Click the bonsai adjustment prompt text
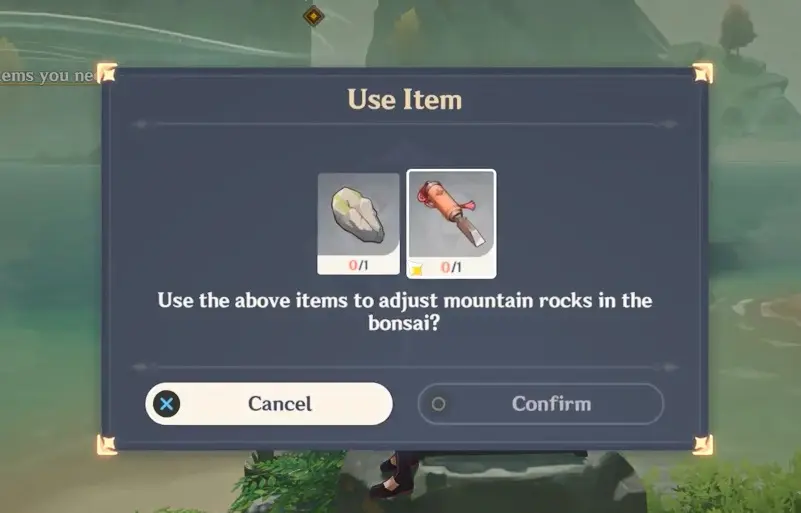The width and height of the screenshot is (801, 513). coord(405,311)
